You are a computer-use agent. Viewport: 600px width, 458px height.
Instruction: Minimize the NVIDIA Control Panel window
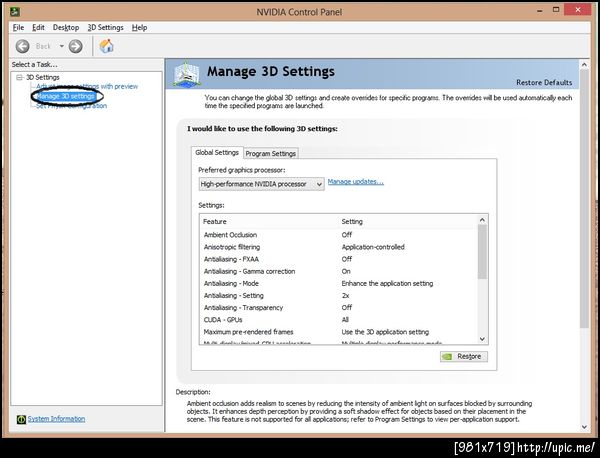coord(540,11)
